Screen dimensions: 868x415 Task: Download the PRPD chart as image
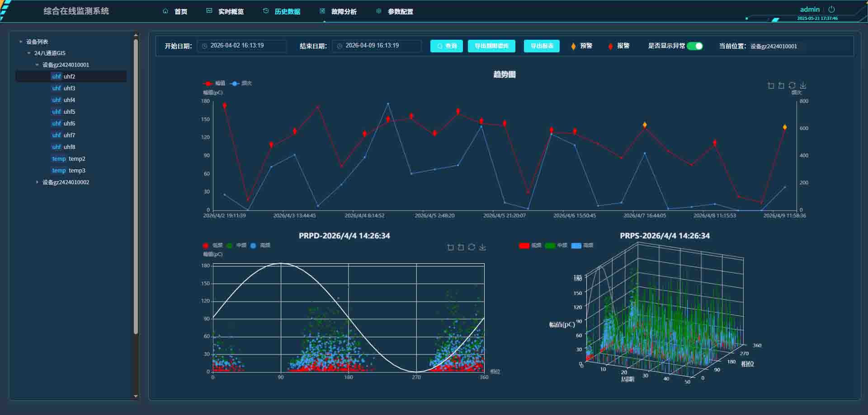pyautogui.click(x=482, y=247)
